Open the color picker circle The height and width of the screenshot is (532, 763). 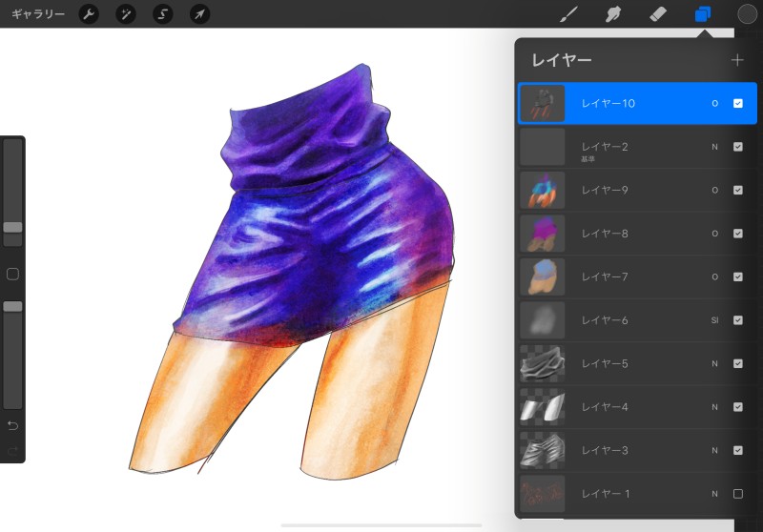[747, 14]
